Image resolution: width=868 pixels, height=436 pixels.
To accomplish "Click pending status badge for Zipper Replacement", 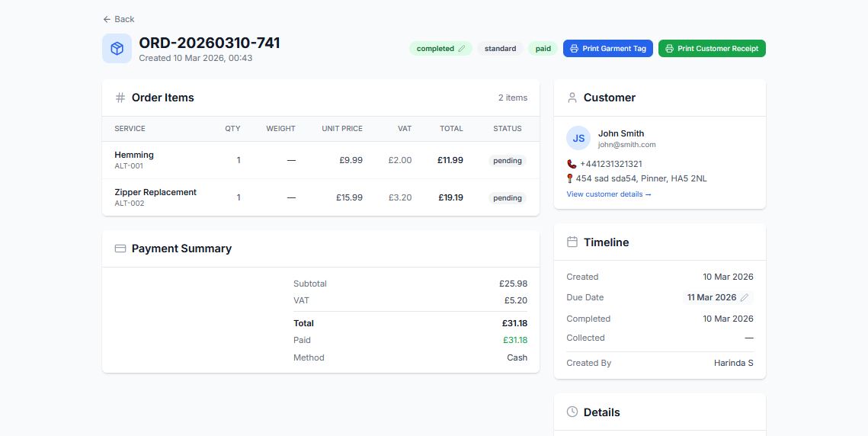I will [508, 197].
